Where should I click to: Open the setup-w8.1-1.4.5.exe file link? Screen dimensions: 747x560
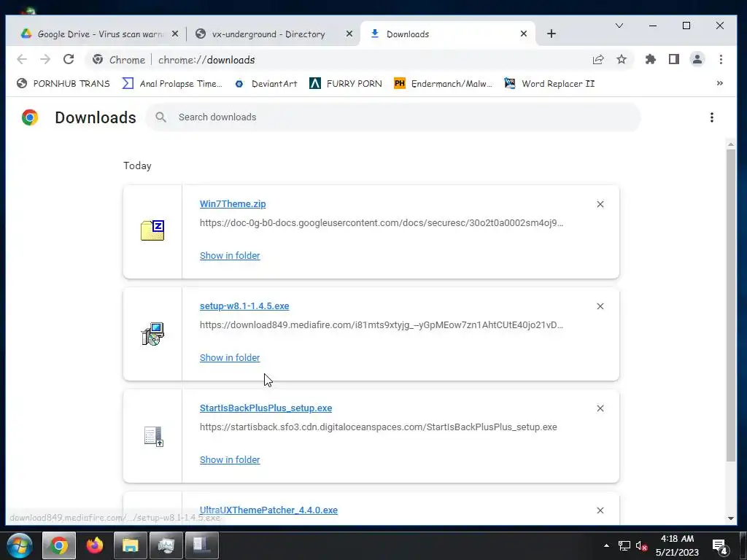click(x=244, y=306)
